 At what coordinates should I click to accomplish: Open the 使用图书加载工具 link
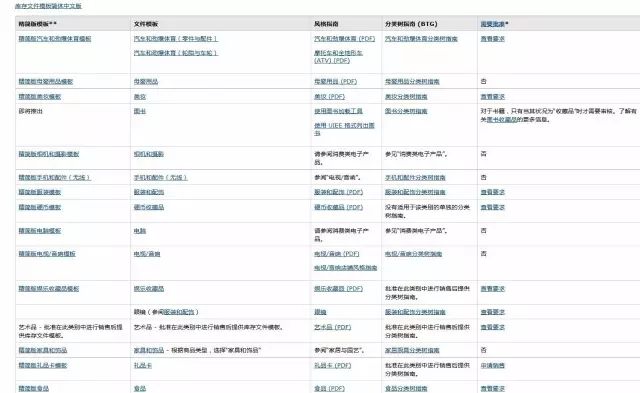click(338, 111)
